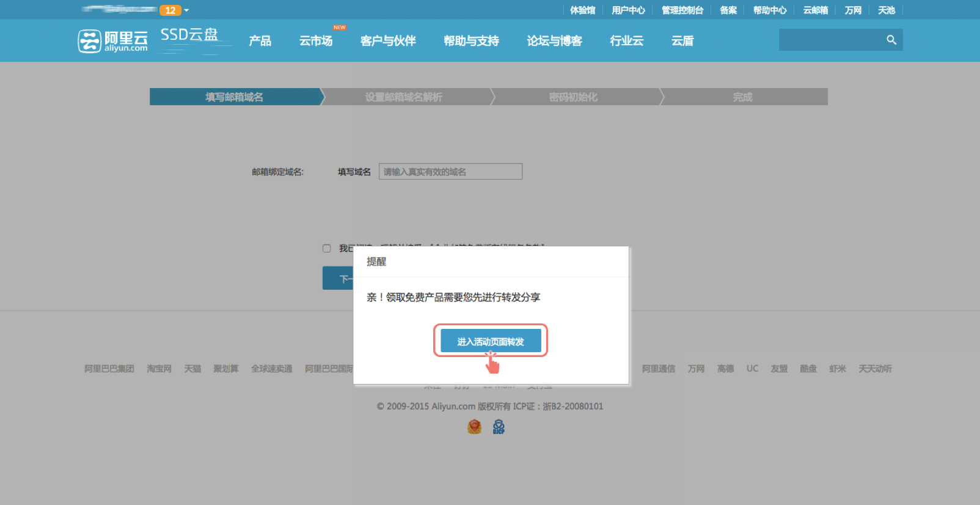
Task: Click the Aliyun logo icon
Action: [x=89, y=41]
